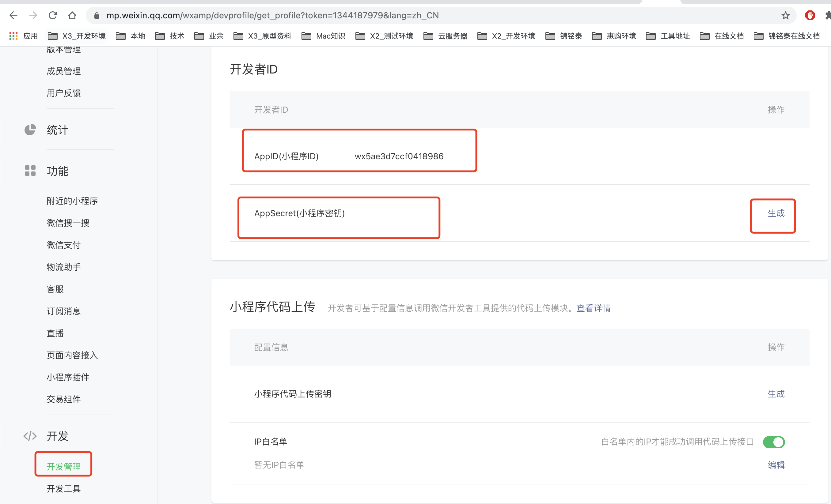The width and height of the screenshot is (831, 504).
Task: Open the 云服务器 bookmarks folder
Action: coord(446,36)
